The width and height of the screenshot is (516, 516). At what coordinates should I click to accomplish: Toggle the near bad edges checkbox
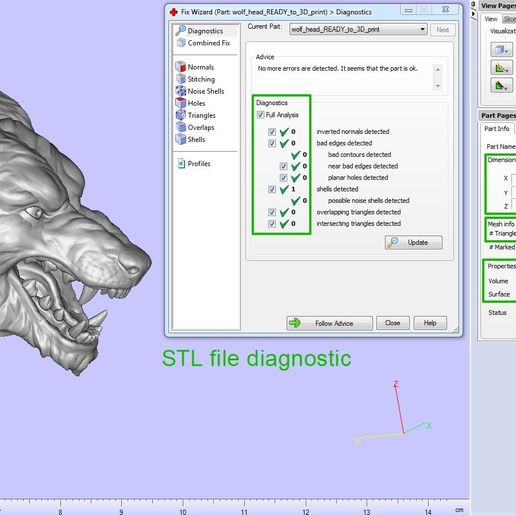point(283,166)
